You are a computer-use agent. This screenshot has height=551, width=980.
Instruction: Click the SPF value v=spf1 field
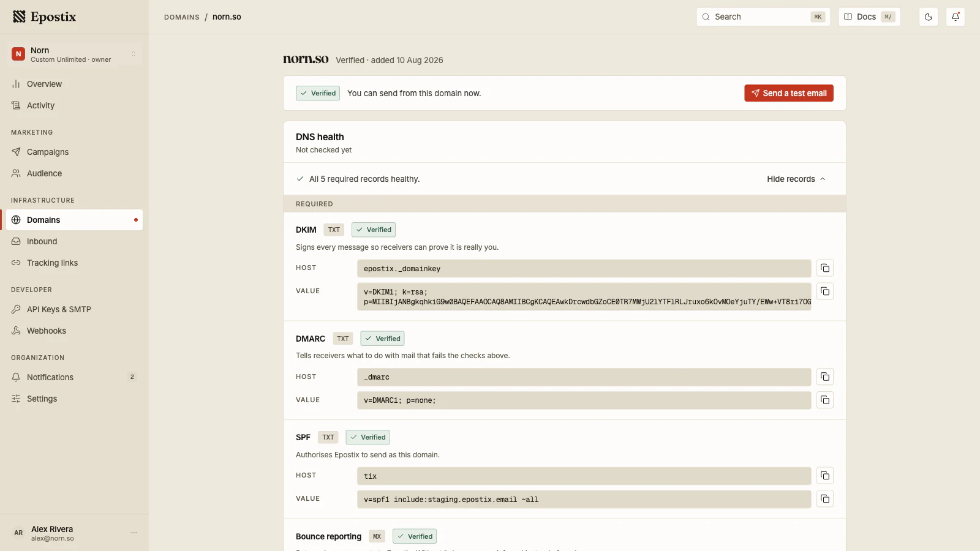pyautogui.click(x=584, y=499)
